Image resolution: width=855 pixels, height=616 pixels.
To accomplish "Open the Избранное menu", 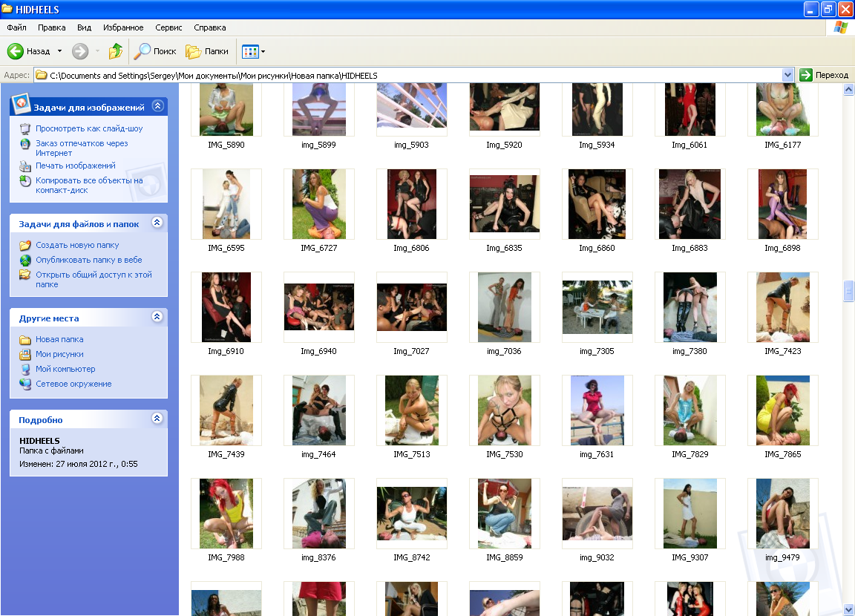I will (x=123, y=27).
